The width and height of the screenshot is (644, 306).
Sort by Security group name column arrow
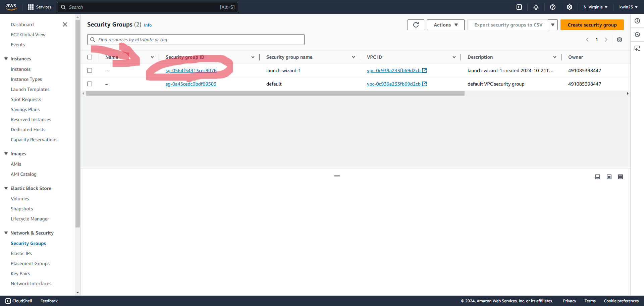tap(354, 57)
